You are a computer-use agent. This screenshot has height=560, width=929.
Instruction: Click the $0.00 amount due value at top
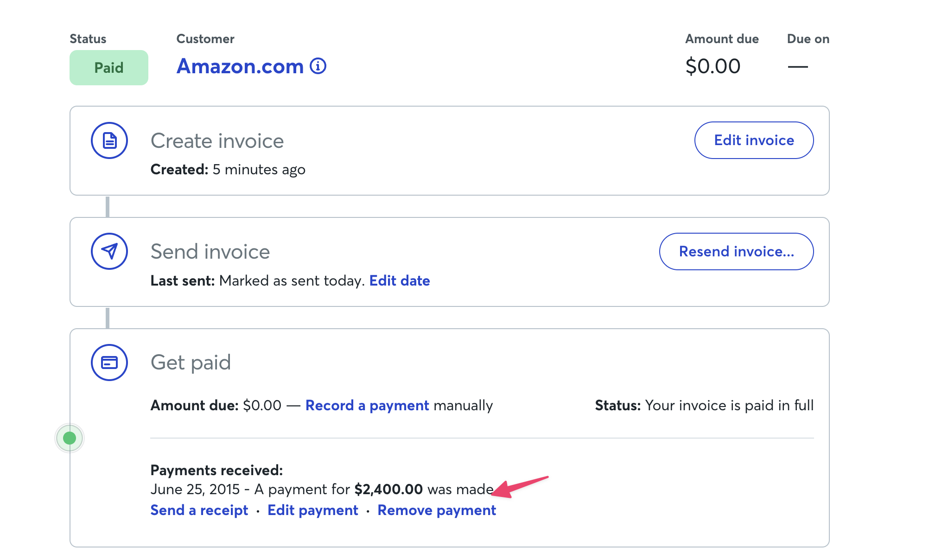coord(713,66)
